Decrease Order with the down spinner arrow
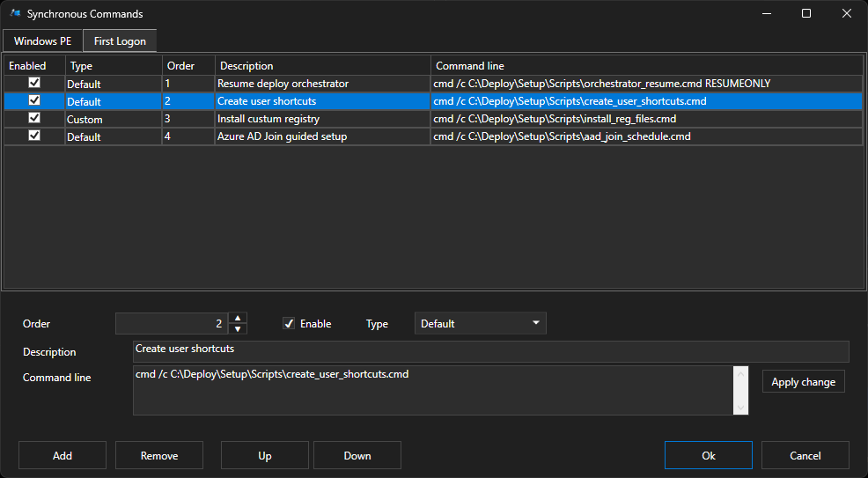868x478 pixels. [x=238, y=329]
